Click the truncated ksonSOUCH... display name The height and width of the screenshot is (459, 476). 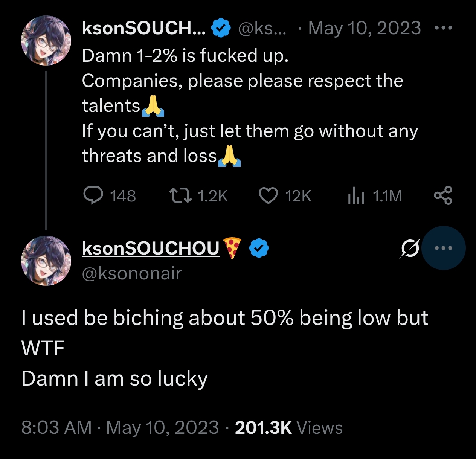(x=144, y=28)
